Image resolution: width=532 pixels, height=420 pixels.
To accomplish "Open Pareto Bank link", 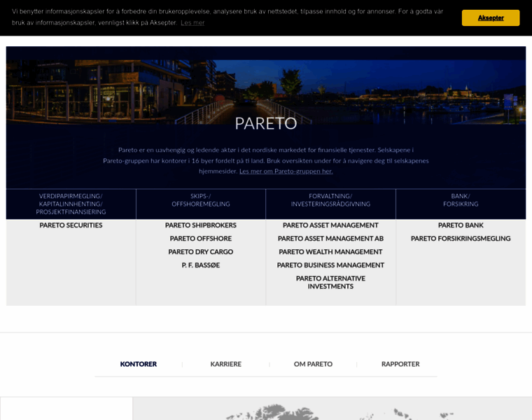I will click(461, 225).
